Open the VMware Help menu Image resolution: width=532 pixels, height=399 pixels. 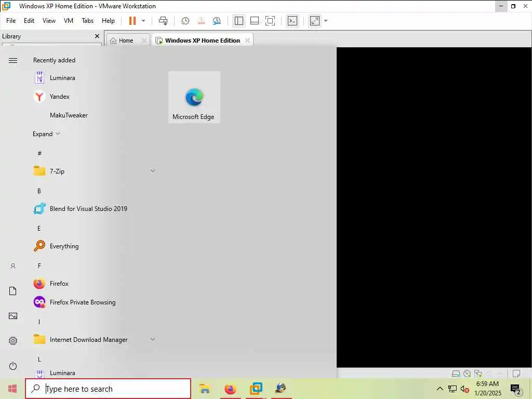point(108,21)
